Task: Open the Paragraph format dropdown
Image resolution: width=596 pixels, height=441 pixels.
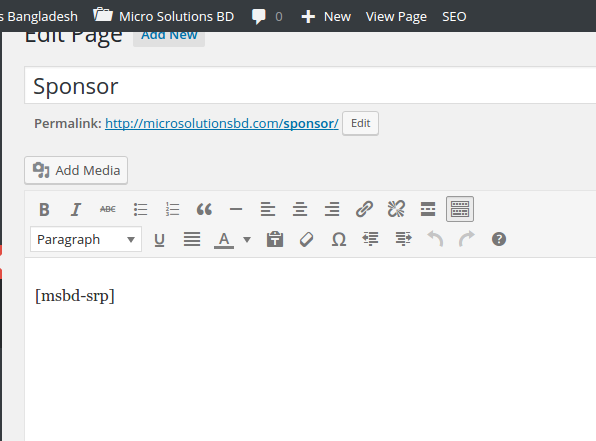Action: (x=86, y=240)
